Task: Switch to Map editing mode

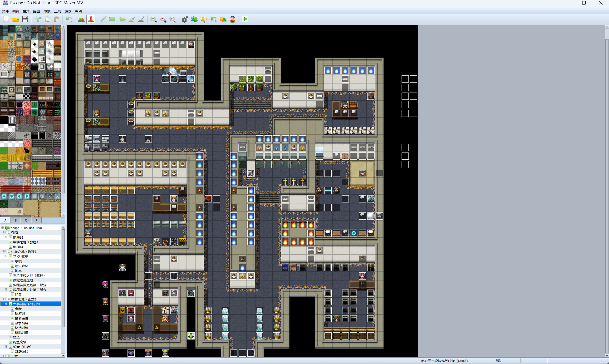Action: point(81,19)
